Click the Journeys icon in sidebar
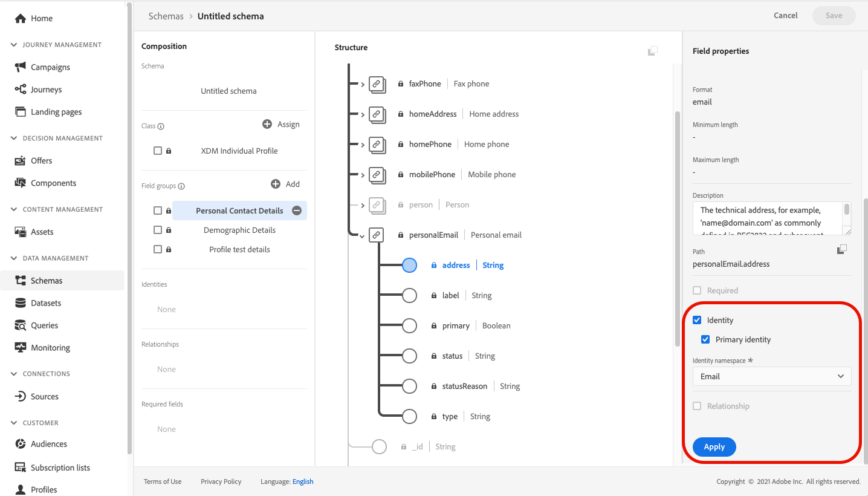 (21, 90)
